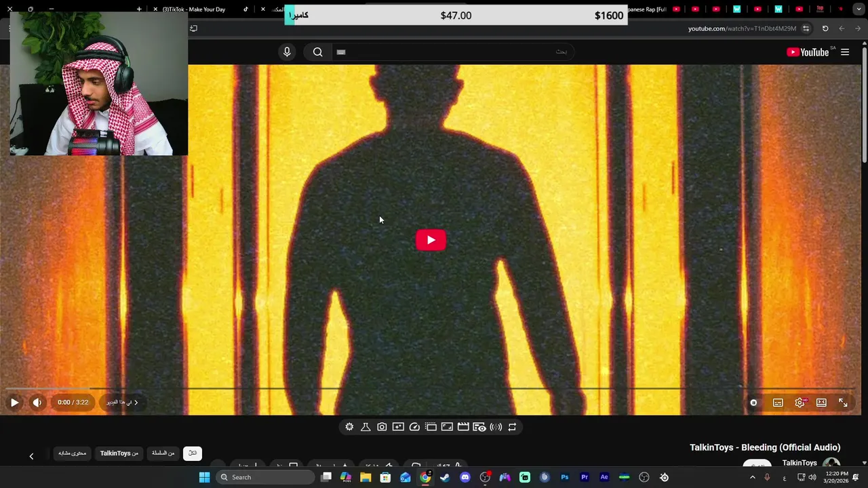Open the player settings gear

800,403
